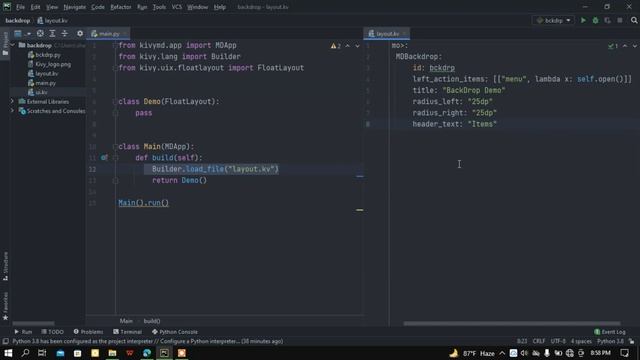Click Expand All icon in Project panel
Screen dimensions: 640x360
point(52,33)
